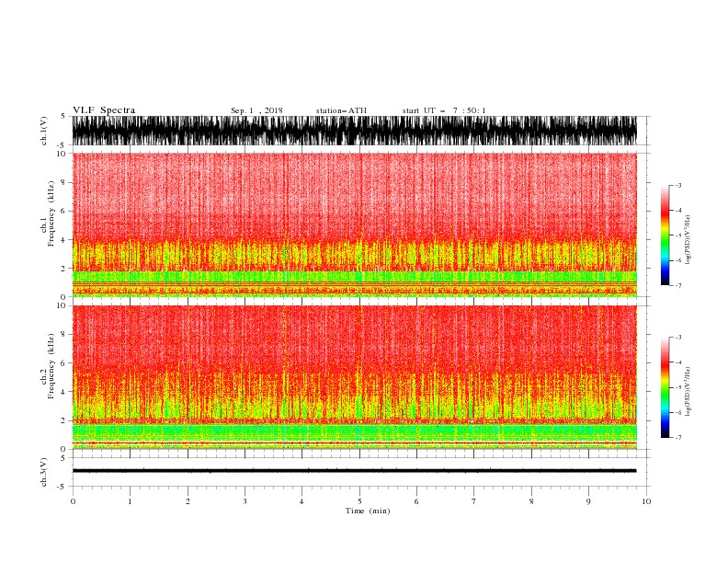Click time axis tick label 2
The height and width of the screenshot is (563, 728).
coord(188,501)
